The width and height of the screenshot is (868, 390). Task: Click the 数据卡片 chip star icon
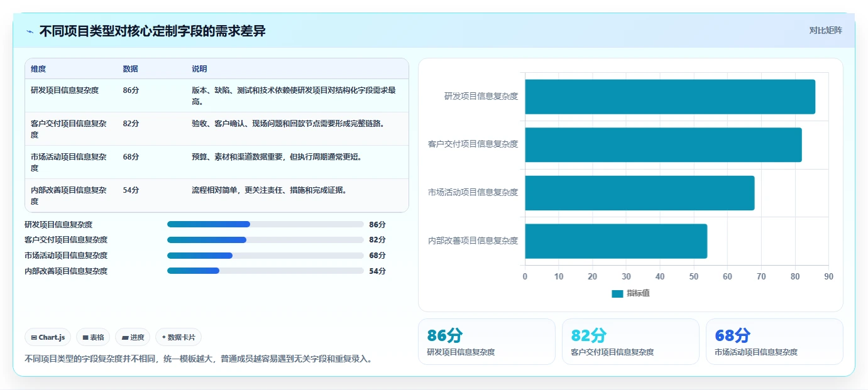click(x=164, y=337)
